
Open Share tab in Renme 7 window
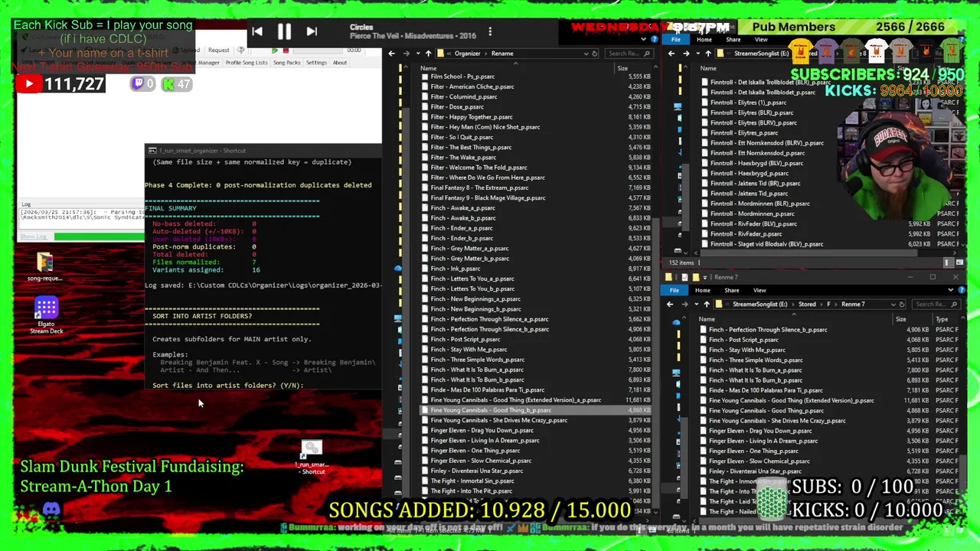pyautogui.click(x=731, y=291)
